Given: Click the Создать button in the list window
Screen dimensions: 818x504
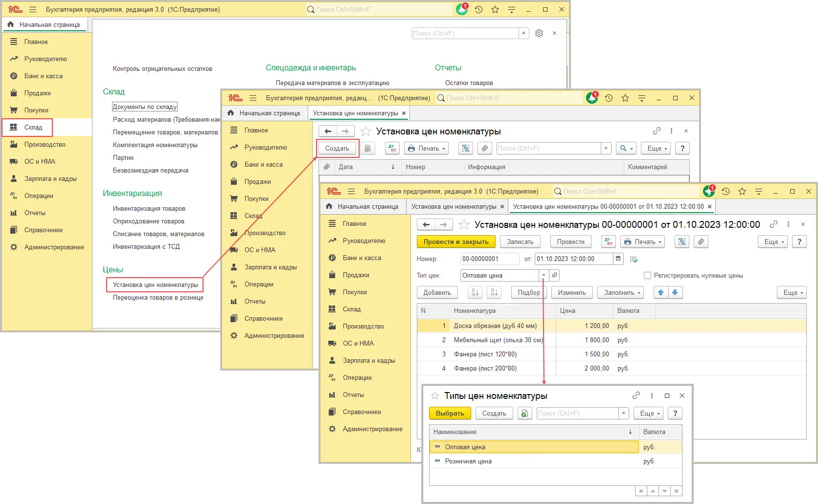Looking at the screenshot, I should pos(337,148).
